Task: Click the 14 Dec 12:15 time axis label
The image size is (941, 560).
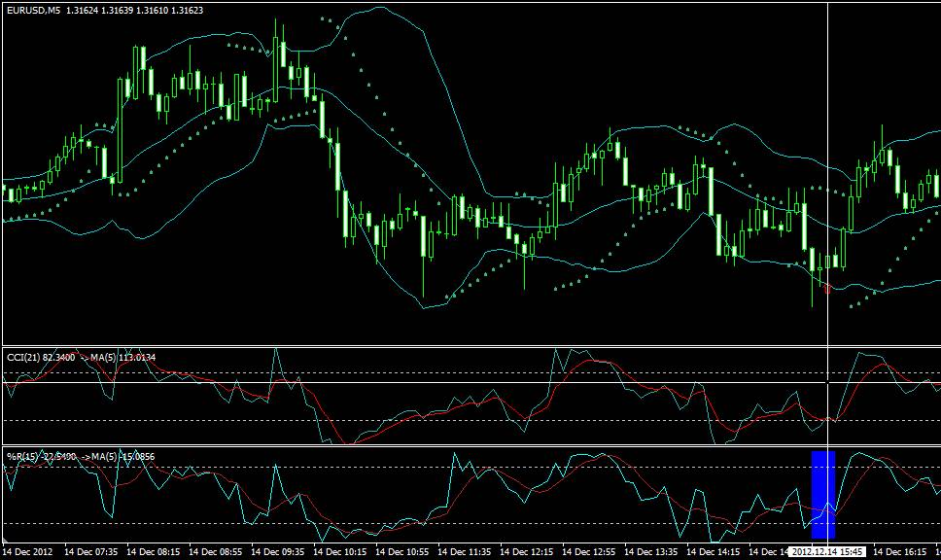Action: click(x=526, y=551)
